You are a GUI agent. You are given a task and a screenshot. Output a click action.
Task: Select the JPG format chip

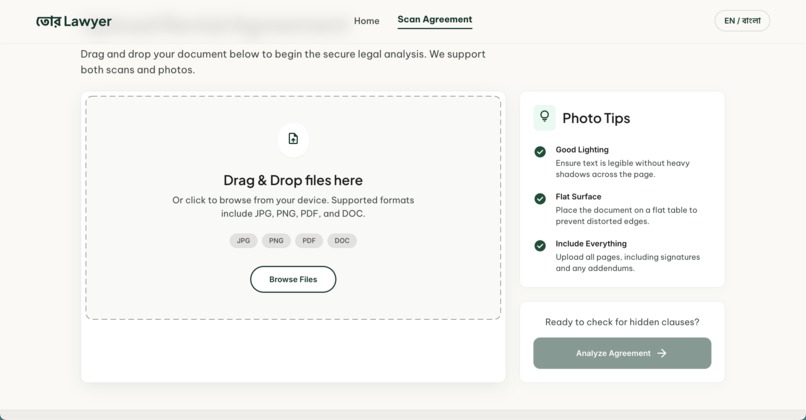click(x=244, y=241)
